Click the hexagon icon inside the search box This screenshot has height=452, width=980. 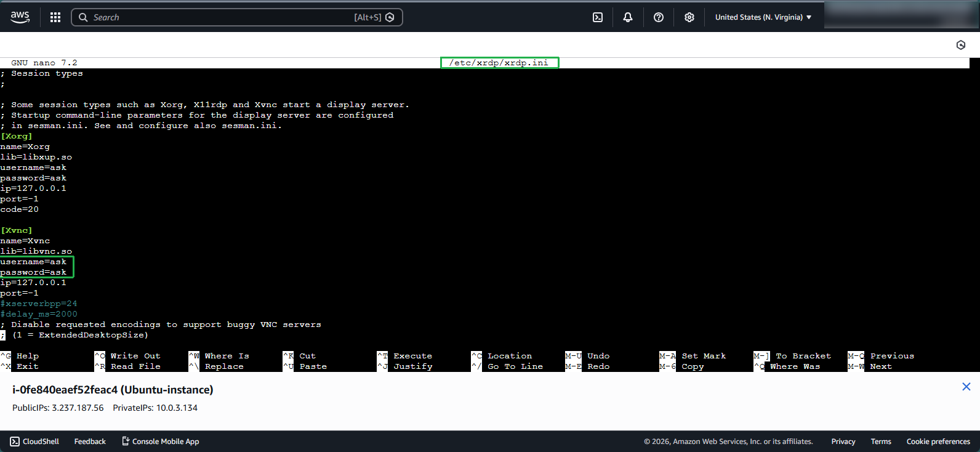[x=390, y=17]
